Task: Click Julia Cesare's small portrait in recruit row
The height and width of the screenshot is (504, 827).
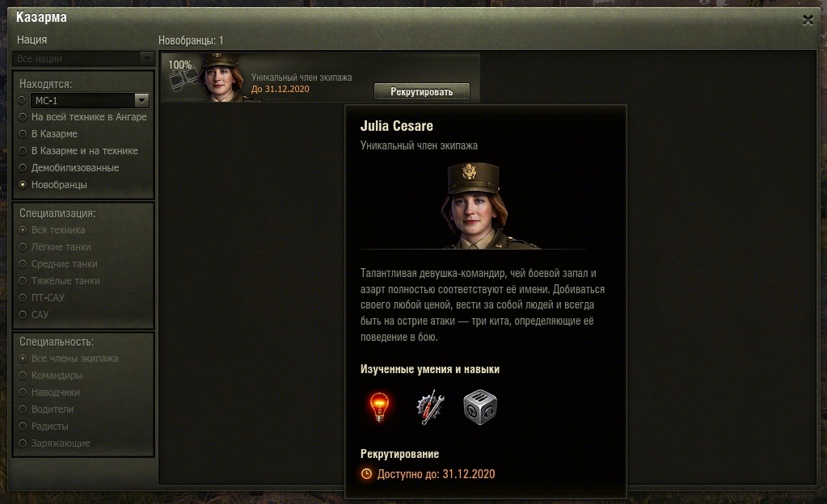Action: click(x=222, y=78)
